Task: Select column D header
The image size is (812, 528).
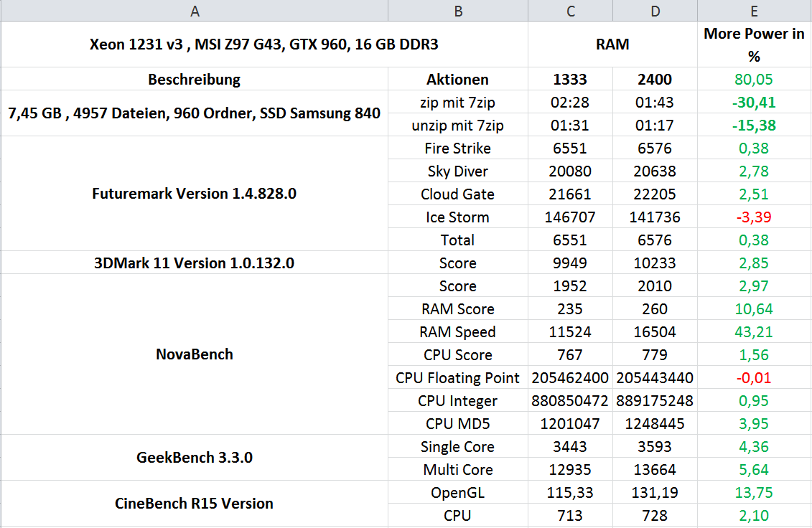Action: coord(655,10)
